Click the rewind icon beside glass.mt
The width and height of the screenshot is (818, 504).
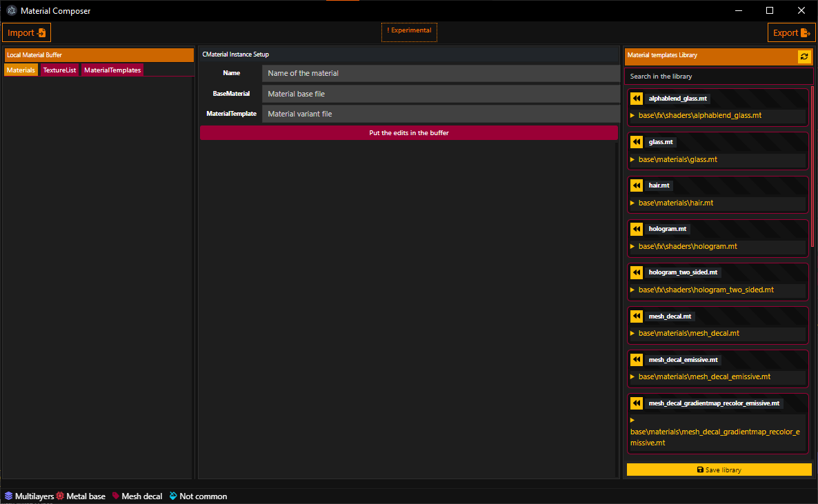pyautogui.click(x=637, y=142)
